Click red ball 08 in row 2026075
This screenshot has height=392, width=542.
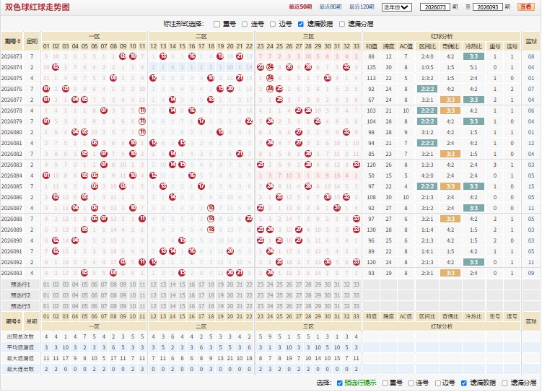[x=113, y=78]
